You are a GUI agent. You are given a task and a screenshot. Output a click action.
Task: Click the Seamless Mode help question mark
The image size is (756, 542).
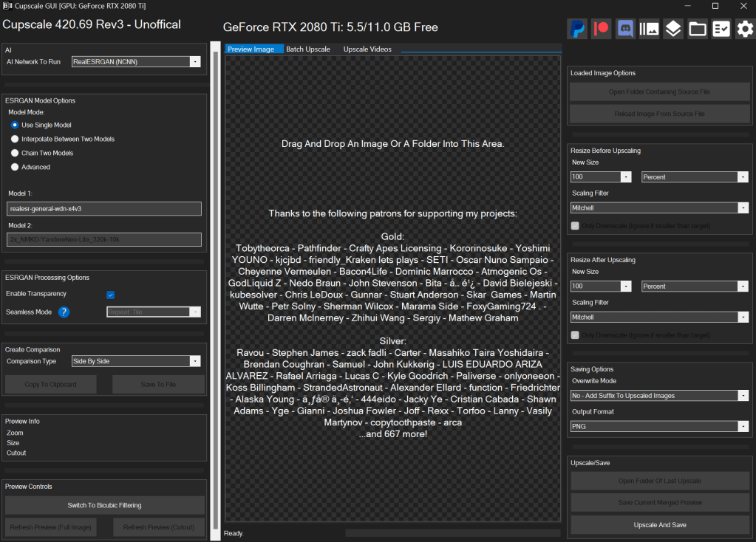tap(64, 312)
